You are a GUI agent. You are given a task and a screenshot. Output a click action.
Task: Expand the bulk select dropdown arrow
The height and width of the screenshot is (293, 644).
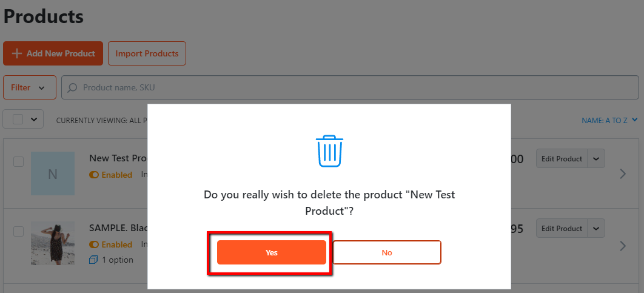pos(34,120)
